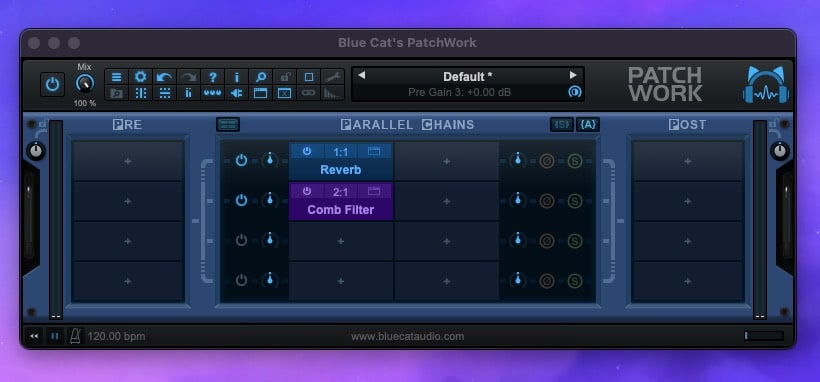Click the magnifier zoom icon
Screen dimensions: 820x382
260,77
